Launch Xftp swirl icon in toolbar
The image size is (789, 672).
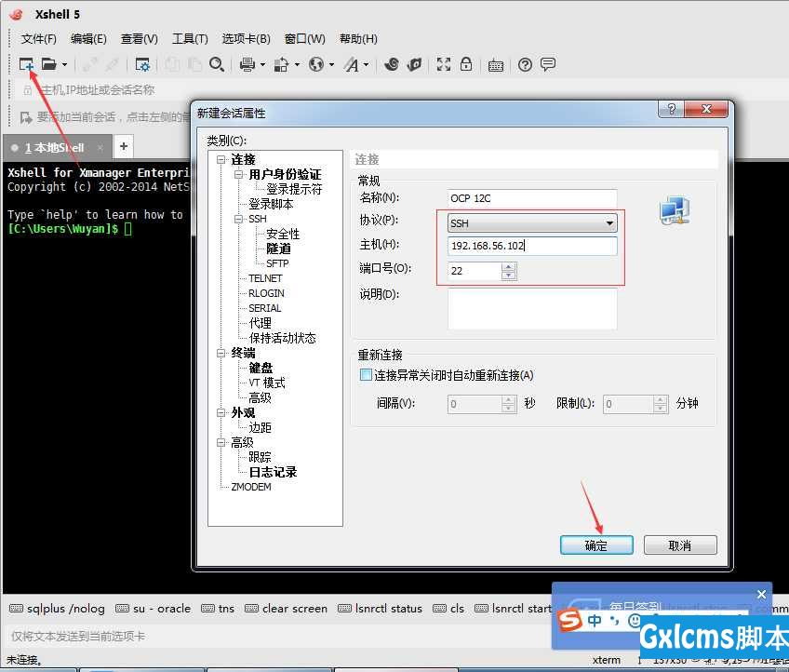click(392, 64)
